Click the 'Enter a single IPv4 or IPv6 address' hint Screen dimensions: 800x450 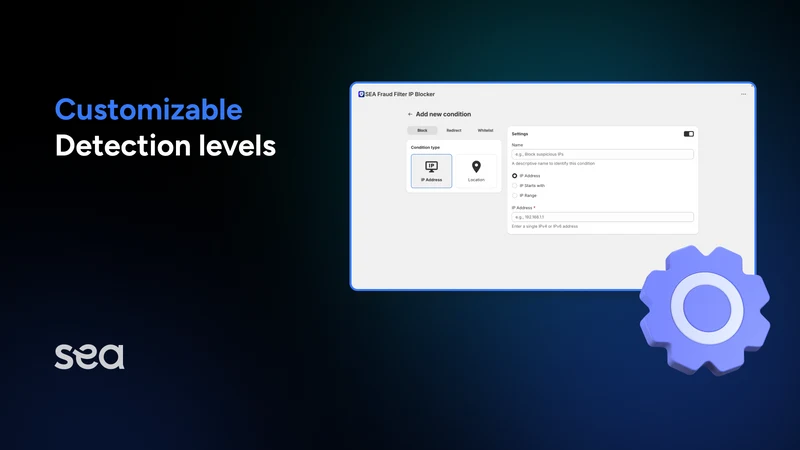[545, 227]
